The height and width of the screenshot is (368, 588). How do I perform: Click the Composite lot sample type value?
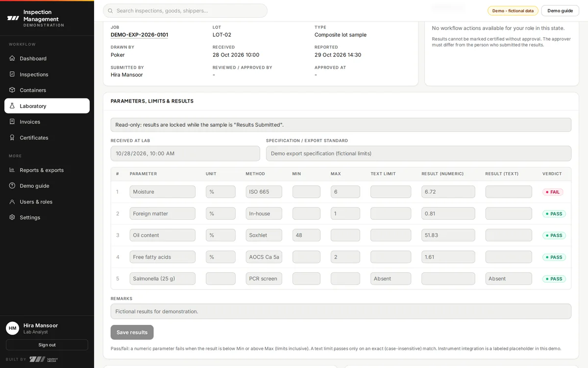(341, 35)
